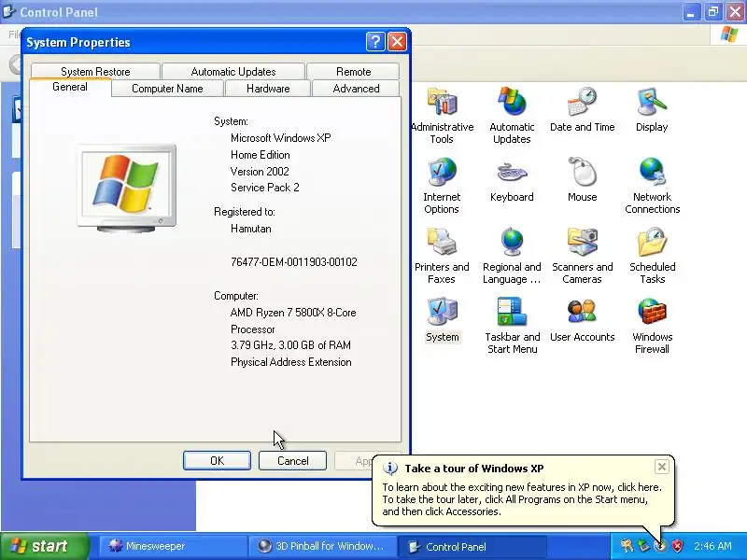
Task: Click the registered name Hamutan
Action: pos(251,229)
